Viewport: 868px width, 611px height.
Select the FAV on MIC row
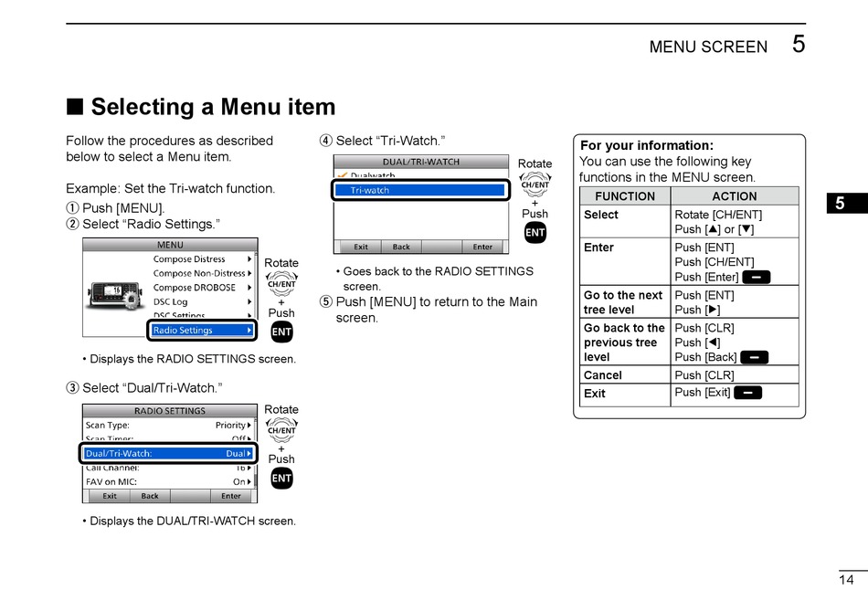pos(168,482)
